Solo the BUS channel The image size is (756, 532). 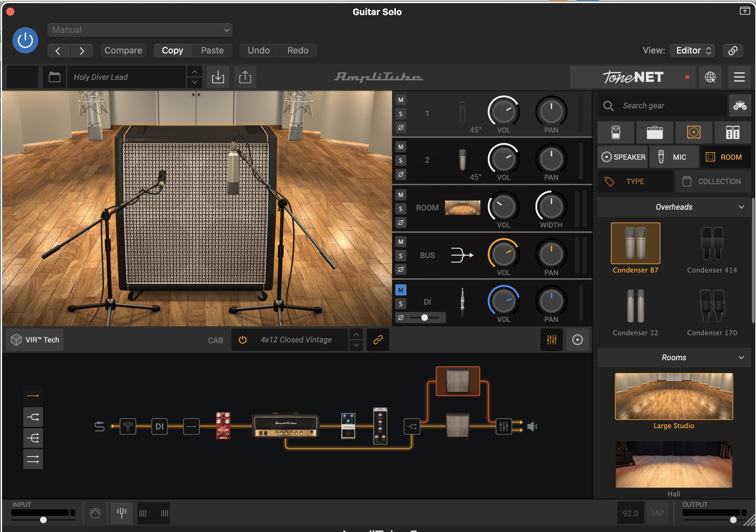click(x=401, y=256)
